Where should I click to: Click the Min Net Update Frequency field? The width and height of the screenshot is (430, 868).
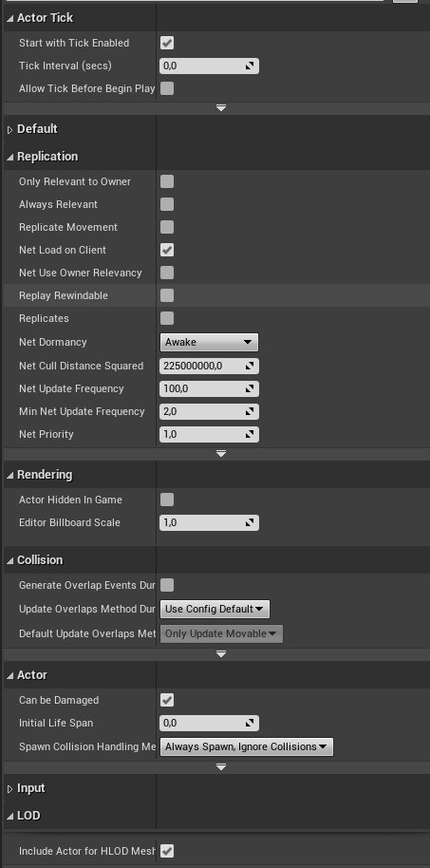tap(209, 411)
